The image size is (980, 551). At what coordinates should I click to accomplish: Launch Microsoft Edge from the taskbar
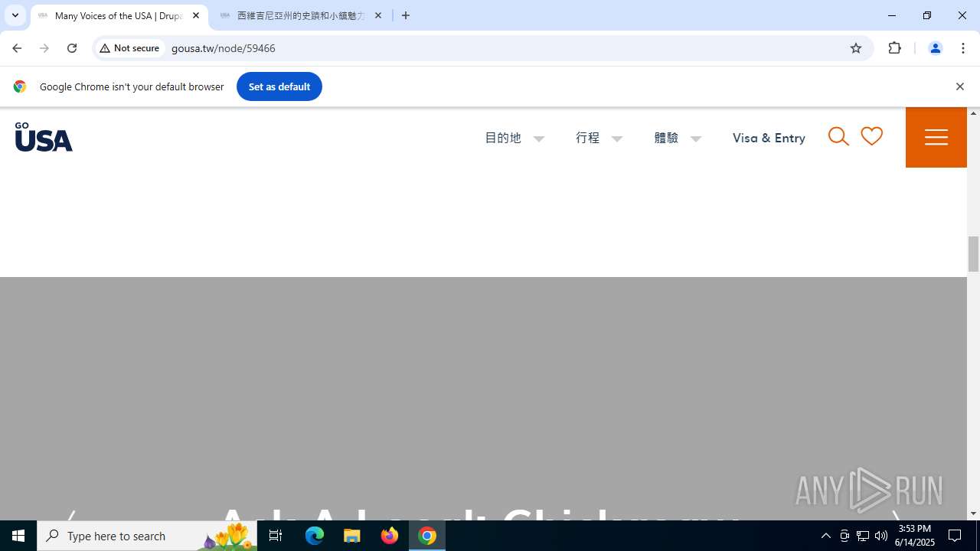(315, 536)
